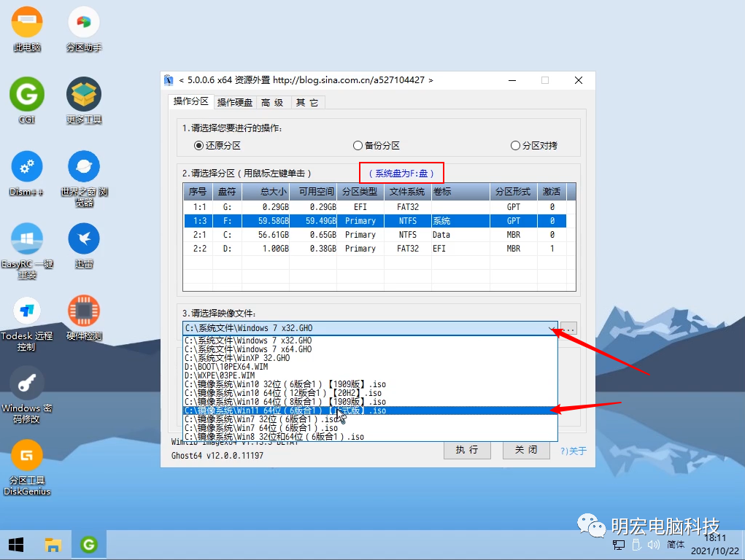The width and height of the screenshot is (745, 560).
Task: Click the 分区形式 column header
Action: (x=513, y=192)
